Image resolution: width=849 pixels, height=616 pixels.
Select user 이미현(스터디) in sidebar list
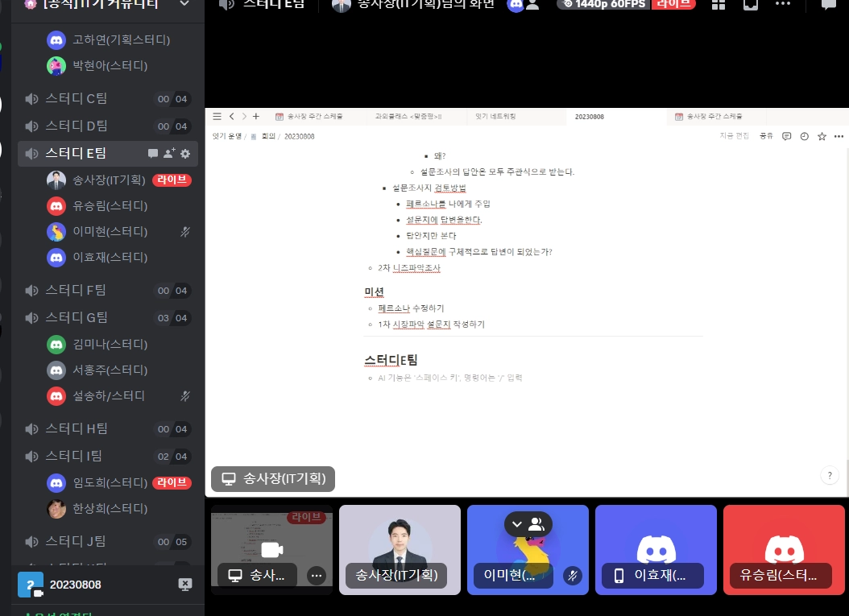tap(119, 232)
